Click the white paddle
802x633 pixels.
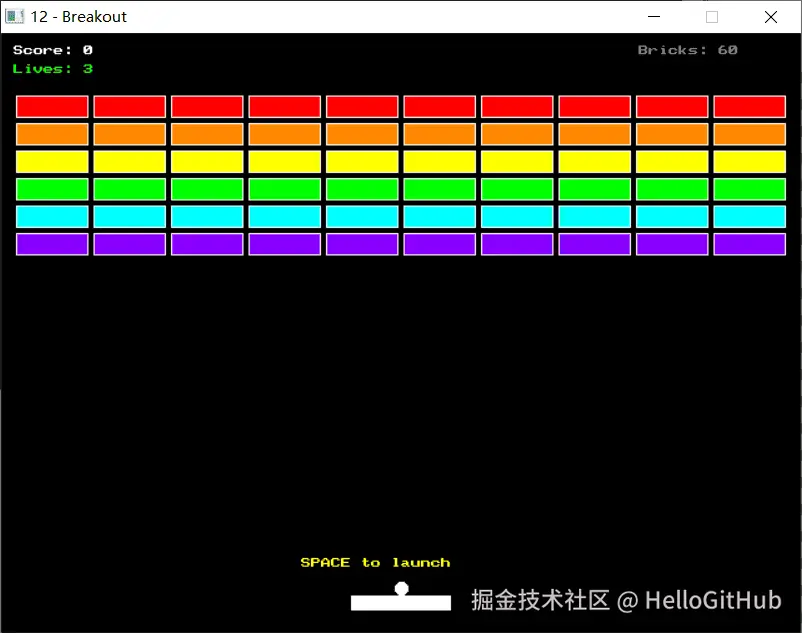[x=400, y=603]
